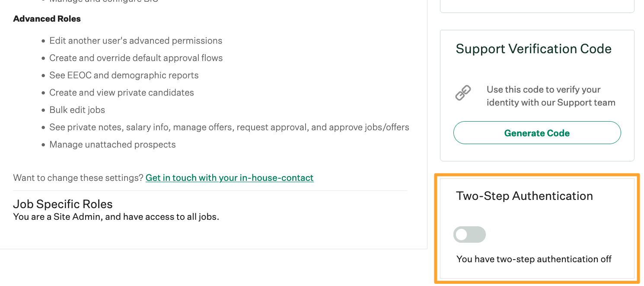Click 'Manage unattached prospects' list item

[112, 145]
